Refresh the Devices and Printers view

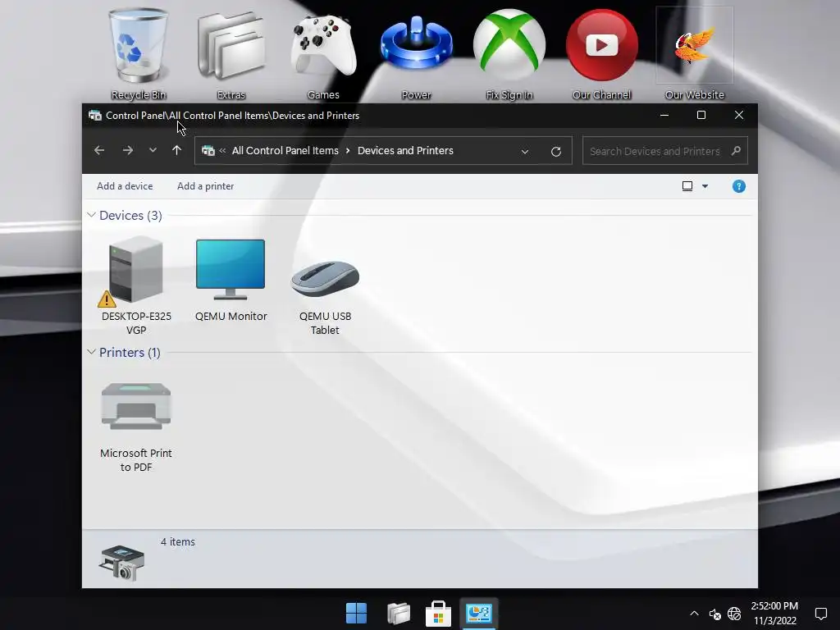tap(556, 152)
